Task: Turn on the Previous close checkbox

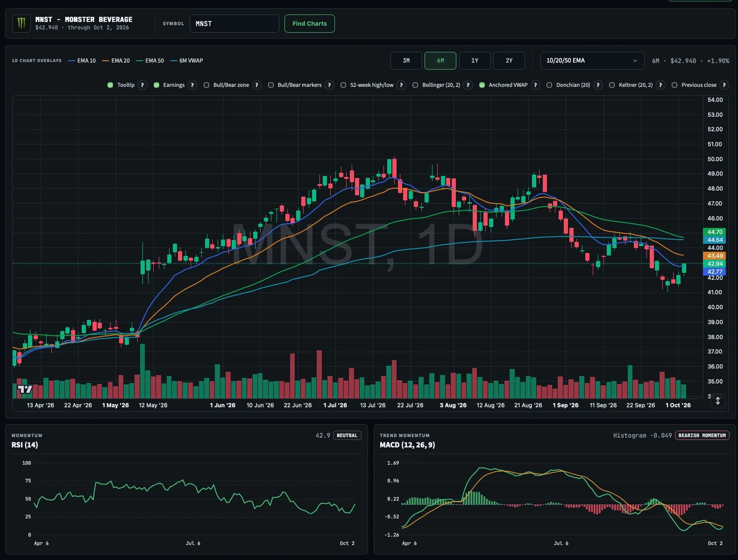Action: coord(674,85)
